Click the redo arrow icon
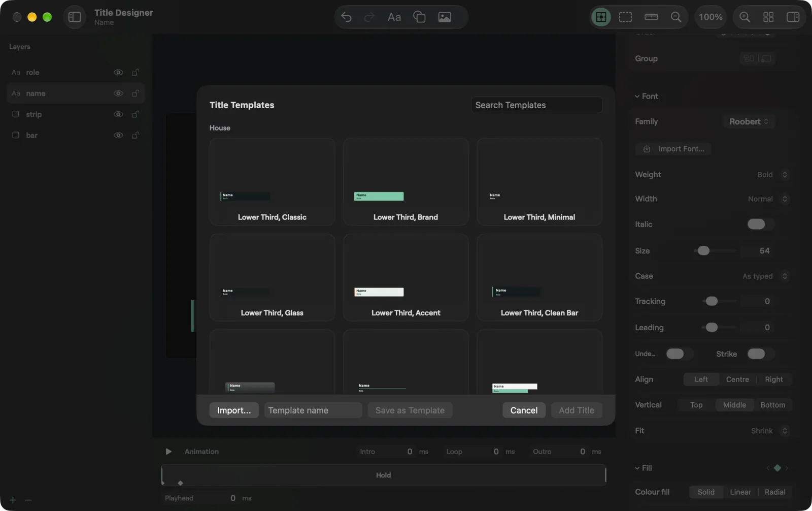 [x=369, y=17]
